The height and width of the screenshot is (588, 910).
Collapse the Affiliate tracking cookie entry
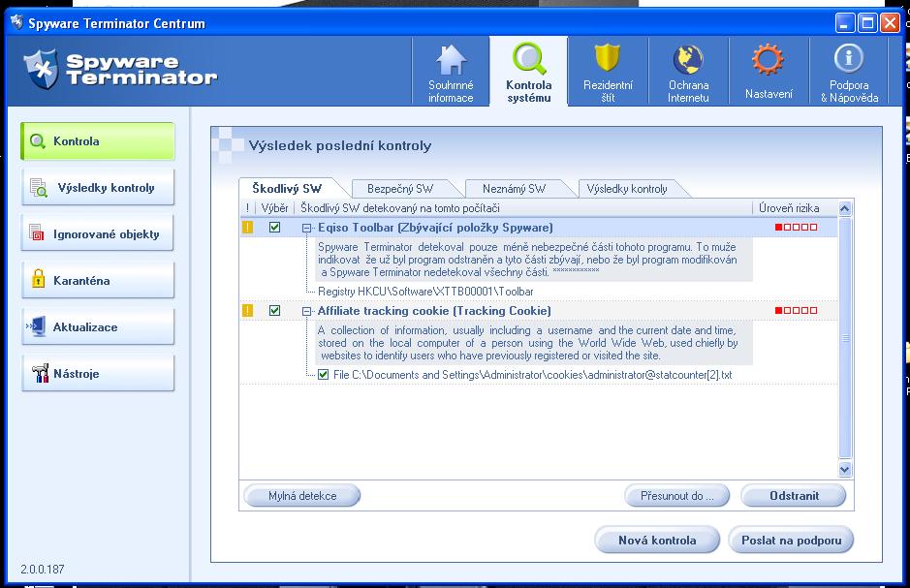point(306,311)
